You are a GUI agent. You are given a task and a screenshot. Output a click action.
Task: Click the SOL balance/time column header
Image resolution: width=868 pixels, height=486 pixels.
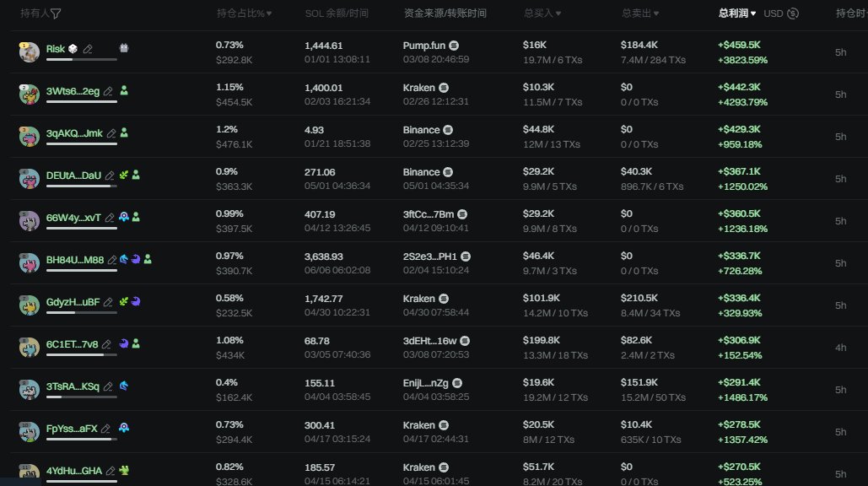tap(337, 13)
